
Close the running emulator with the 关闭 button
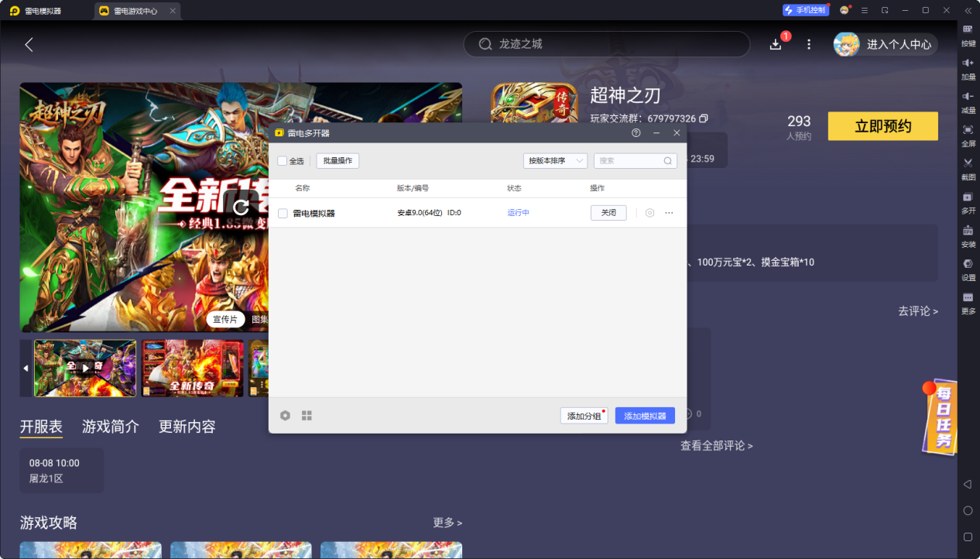[608, 212]
